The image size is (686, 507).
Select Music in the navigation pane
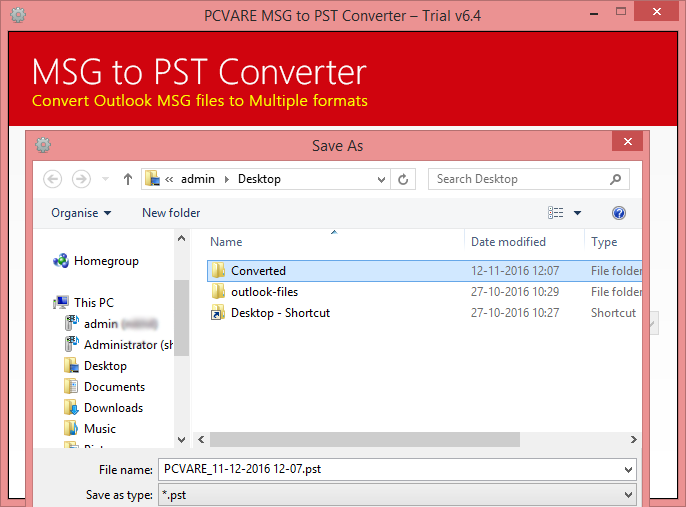[x=100, y=429]
